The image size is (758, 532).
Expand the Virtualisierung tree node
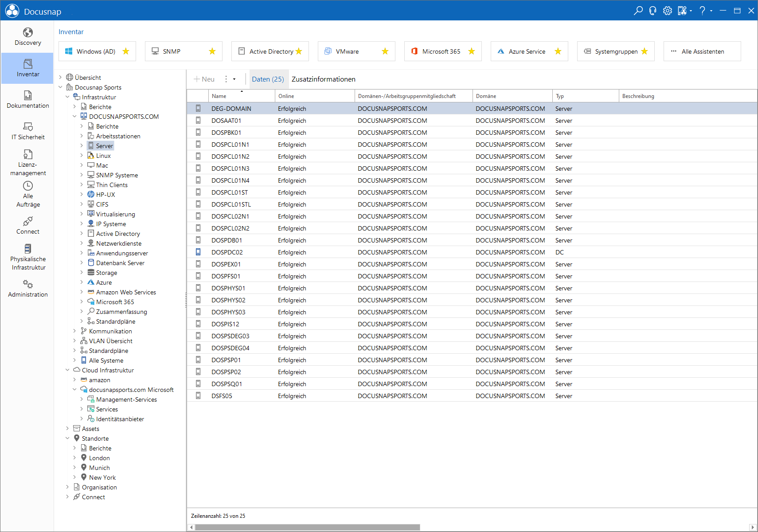coord(82,214)
